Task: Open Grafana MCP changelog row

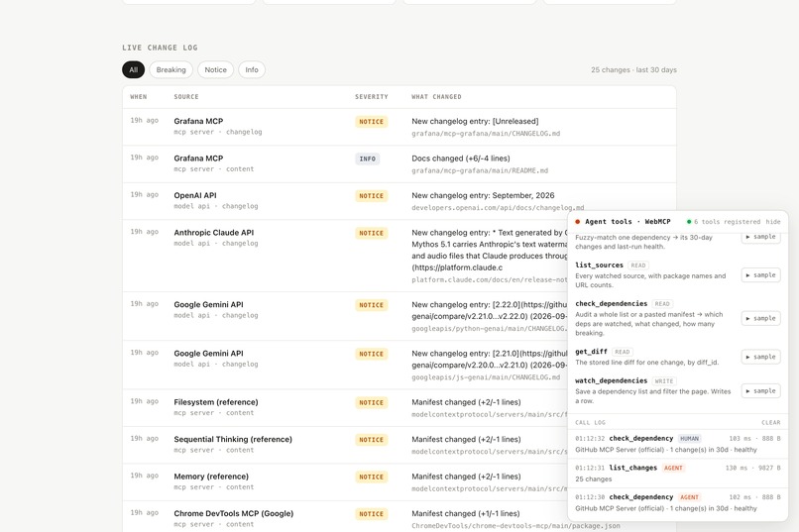Action: coord(399,127)
